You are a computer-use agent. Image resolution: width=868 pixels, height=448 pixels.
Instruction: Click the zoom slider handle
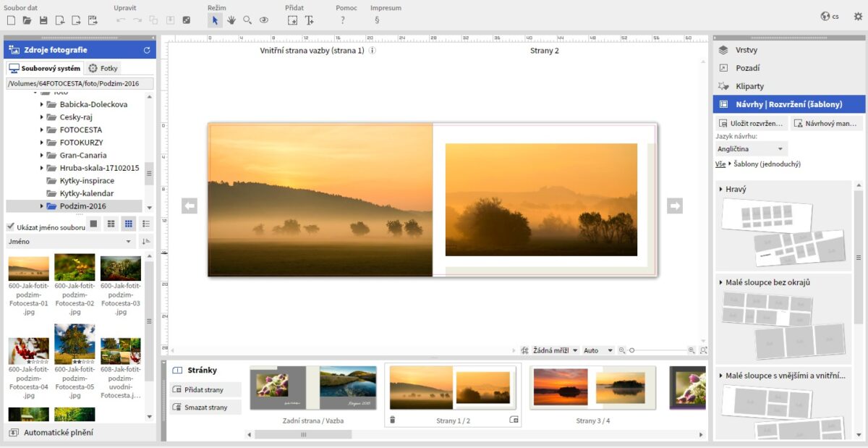click(x=631, y=350)
